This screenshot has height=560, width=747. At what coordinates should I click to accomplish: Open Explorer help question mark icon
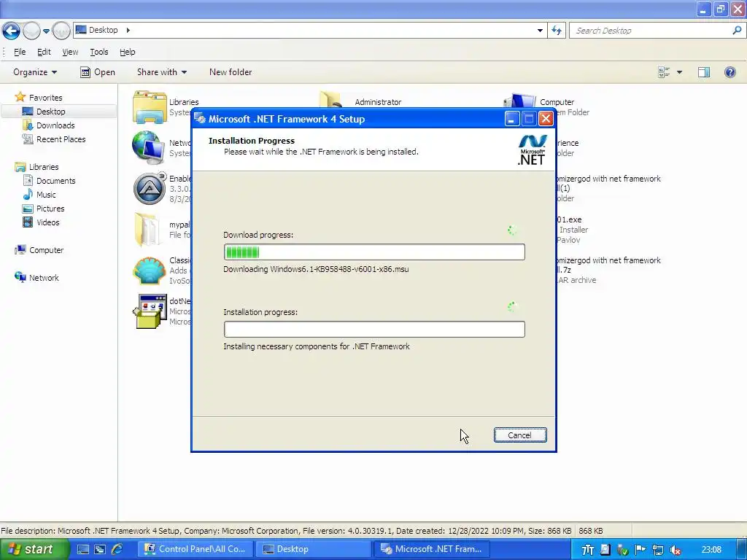coord(729,72)
